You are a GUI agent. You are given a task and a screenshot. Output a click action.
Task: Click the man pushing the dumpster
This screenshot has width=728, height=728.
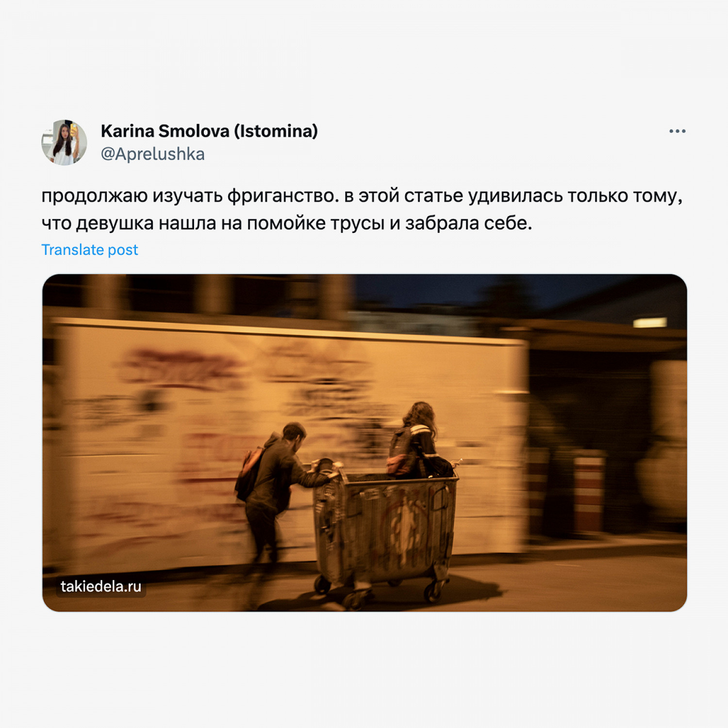tap(279, 490)
